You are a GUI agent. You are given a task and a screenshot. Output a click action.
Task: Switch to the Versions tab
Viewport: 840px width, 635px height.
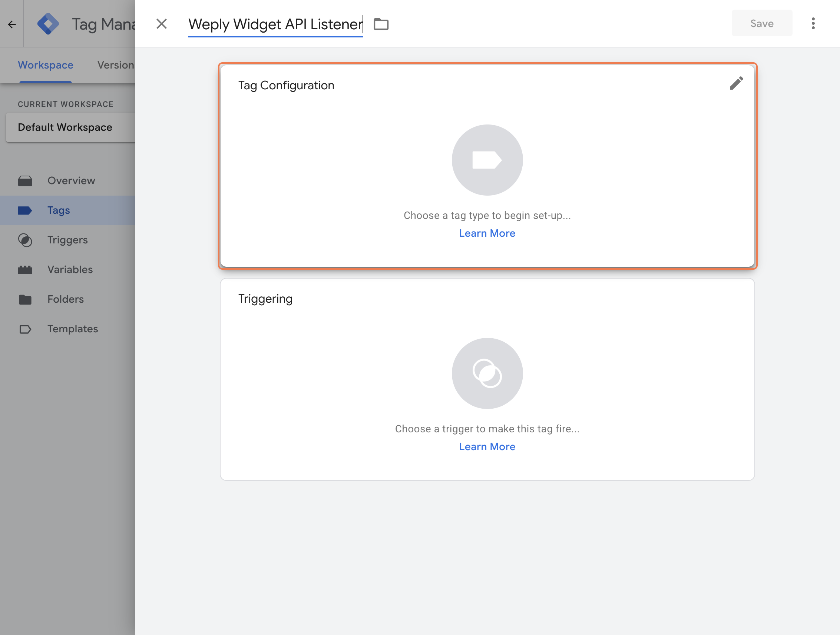click(x=115, y=65)
